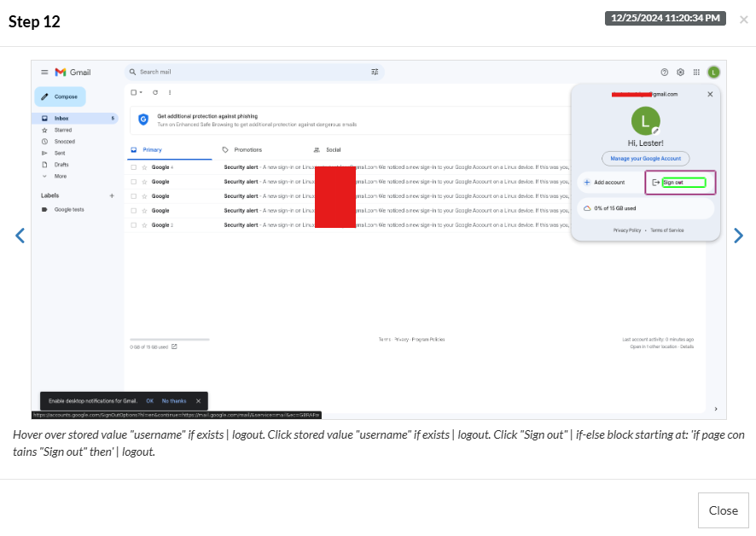Screen dimensions: 756x536
Task: Open the Gmail main menu hamburger icon
Action: coord(44,73)
